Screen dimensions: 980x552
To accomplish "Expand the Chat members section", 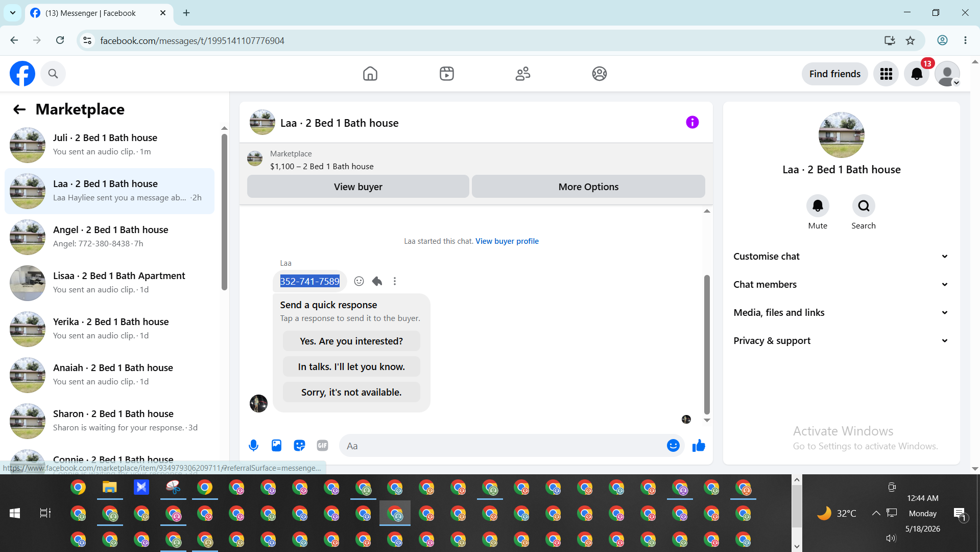I will [841, 285].
